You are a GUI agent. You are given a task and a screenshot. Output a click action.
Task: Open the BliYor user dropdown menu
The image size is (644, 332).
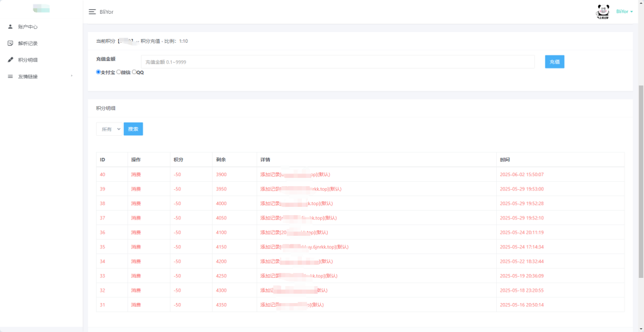[x=624, y=11]
